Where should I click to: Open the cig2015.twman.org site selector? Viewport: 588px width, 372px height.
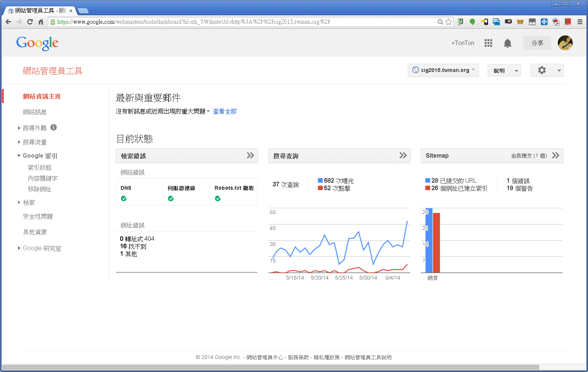tap(443, 70)
